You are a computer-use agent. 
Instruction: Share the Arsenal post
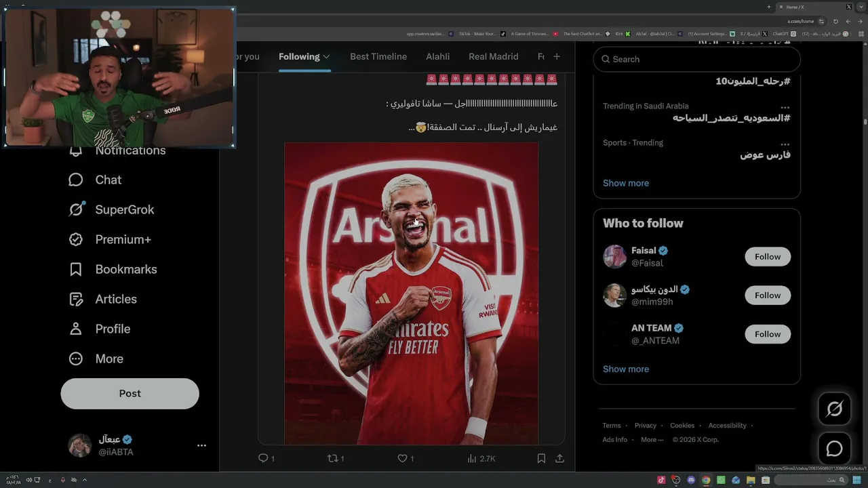coord(559,458)
